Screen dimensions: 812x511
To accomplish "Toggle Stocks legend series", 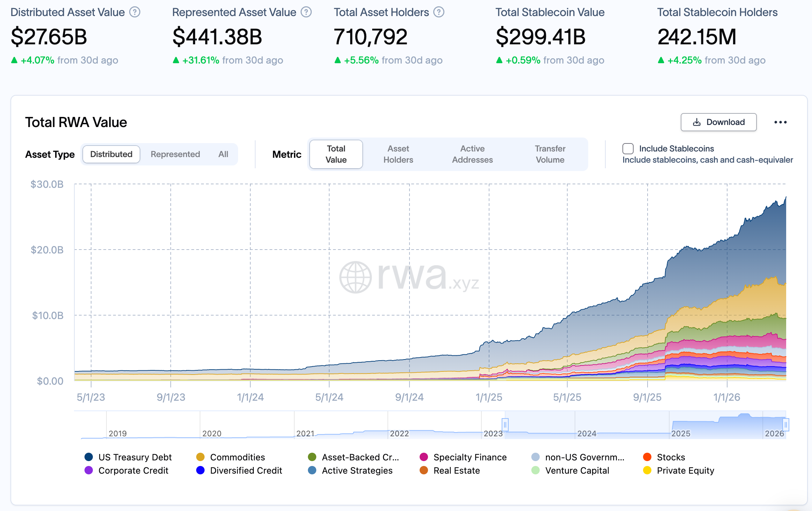I will (x=671, y=457).
